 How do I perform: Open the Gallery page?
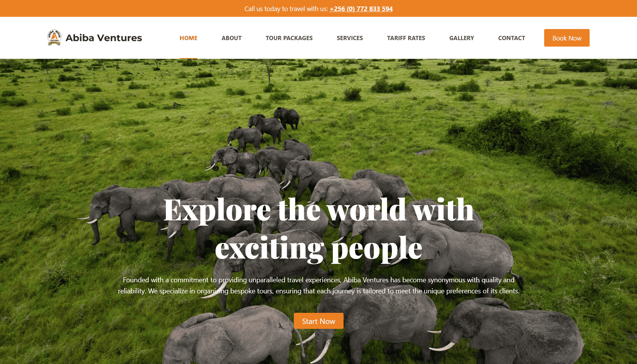click(462, 38)
